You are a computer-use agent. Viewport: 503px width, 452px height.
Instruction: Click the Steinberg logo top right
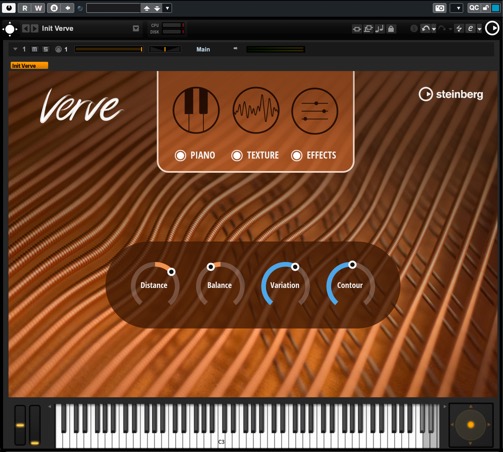451,94
